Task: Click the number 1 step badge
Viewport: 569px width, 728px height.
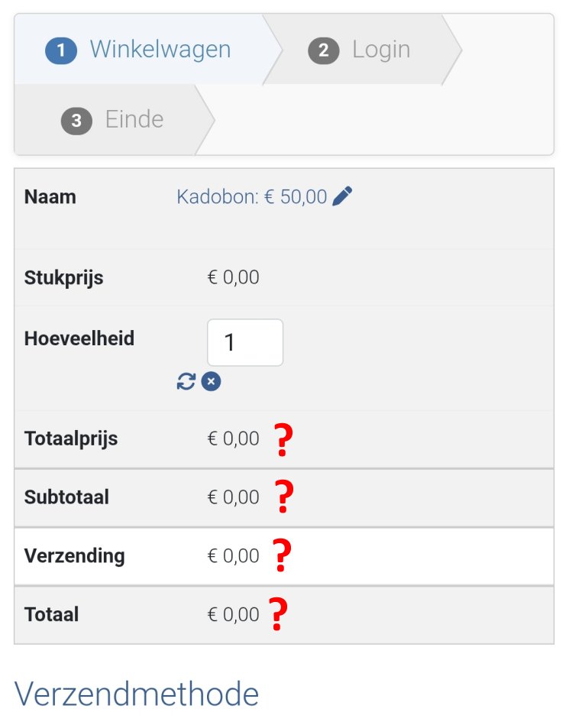Action: [61, 50]
